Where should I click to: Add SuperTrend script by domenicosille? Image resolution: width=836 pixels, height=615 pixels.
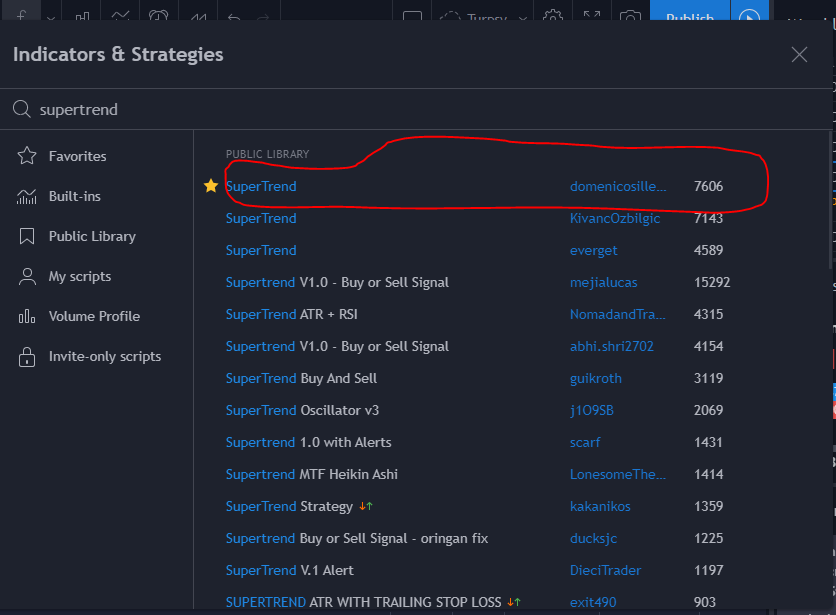click(261, 186)
